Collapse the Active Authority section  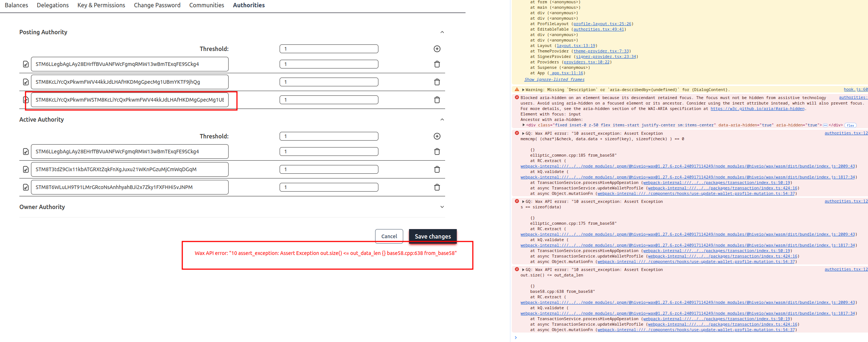442,119
